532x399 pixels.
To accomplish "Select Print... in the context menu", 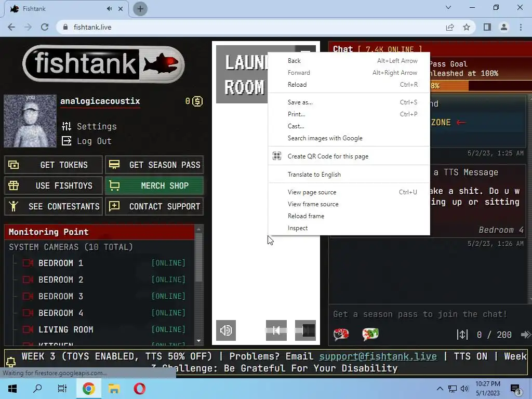I will pos(349,114).
